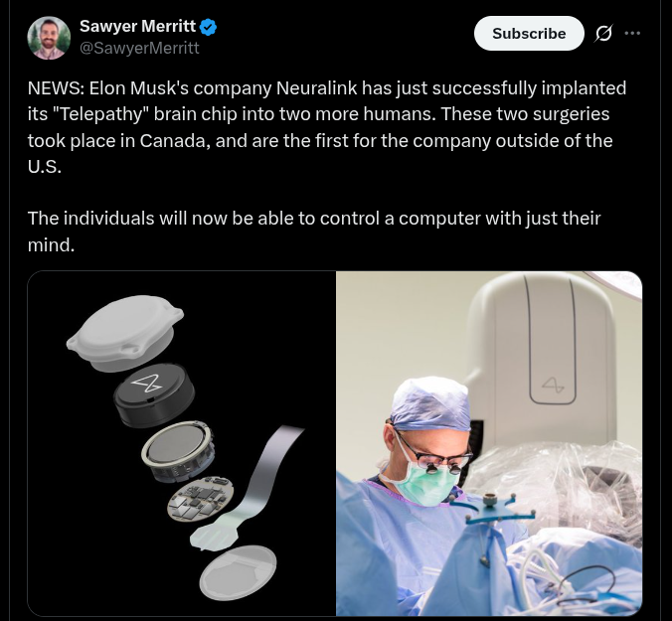The width and height of the screenshot is (672, 621).
Task: Click the Neuralink logo on the surgical robot
Action: (553, 385)
